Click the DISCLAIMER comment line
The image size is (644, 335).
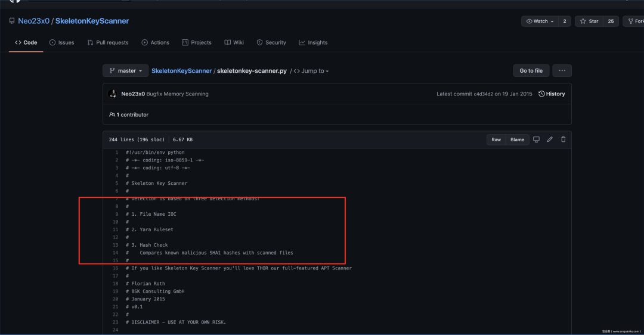point(176,322)
